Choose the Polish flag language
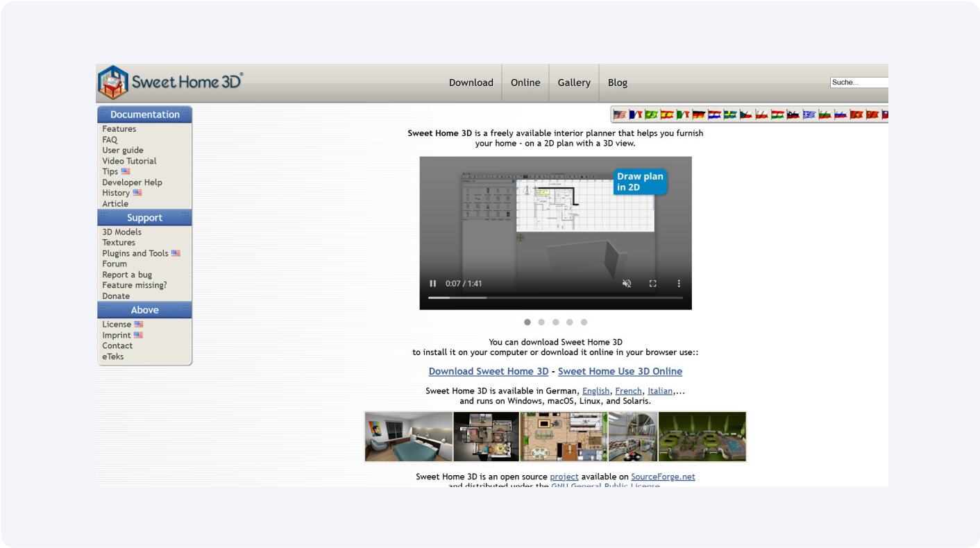The height and width of the screenshot is (548, 980). coord(762,114)
